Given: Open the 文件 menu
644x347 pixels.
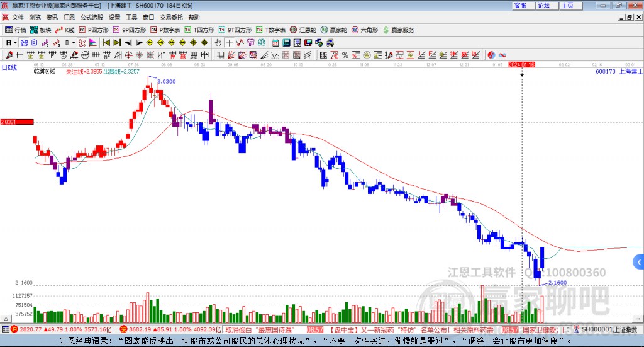Looking at the screenshot, I should pos(18,17).
